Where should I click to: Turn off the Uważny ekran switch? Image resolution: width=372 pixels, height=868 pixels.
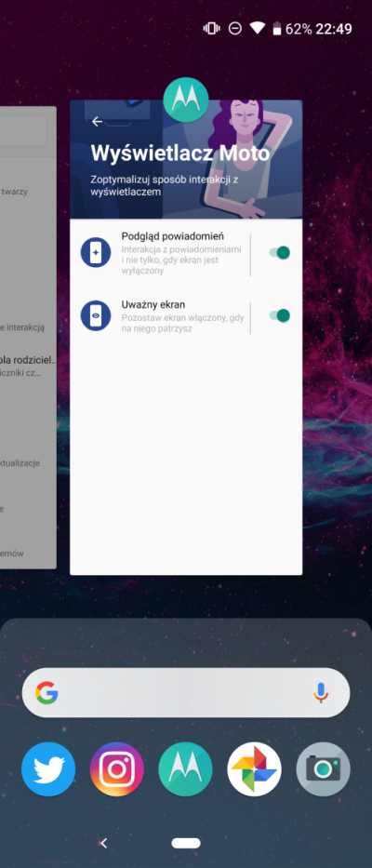pyautogui.click(x=280, y=315)
